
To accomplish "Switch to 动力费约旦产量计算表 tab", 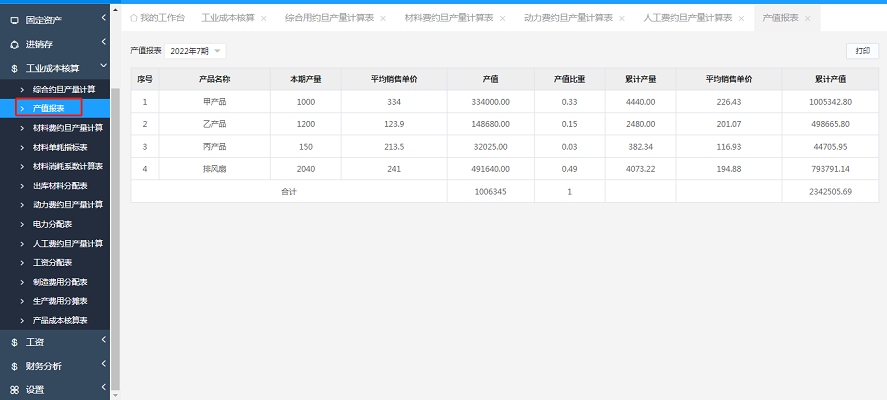I will (x=569, y=18).
